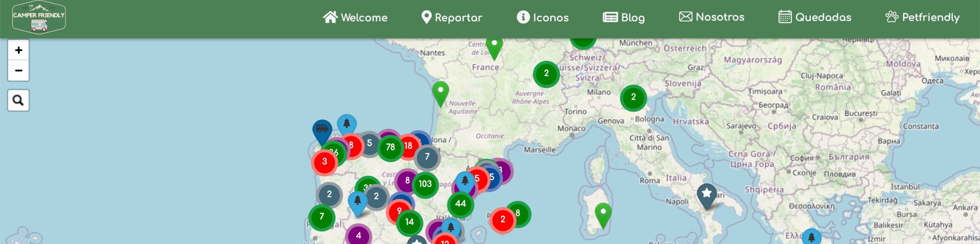Select the star marker in southern Italy
Image resolution: width=980 pixels, height=244 pixels.
coord(707,194)
